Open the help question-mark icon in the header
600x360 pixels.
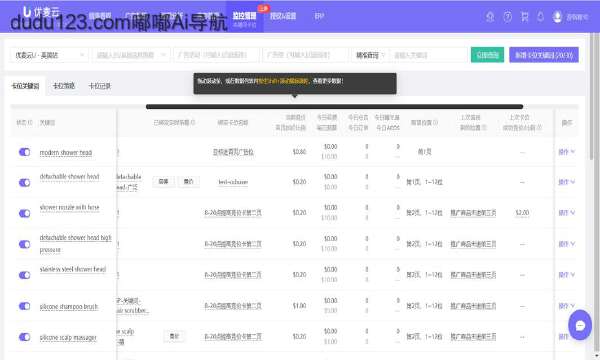point(507,17)
